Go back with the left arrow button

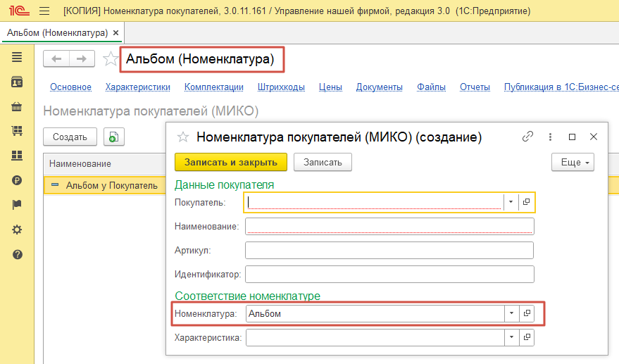(x=56, y=59)
